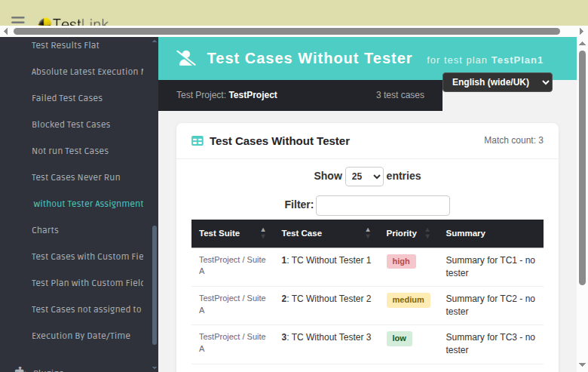The width and height of the screenshot is (588, 372).
Task: Open test case 1: TC Without Tester 1
Action: coord(326,260)
